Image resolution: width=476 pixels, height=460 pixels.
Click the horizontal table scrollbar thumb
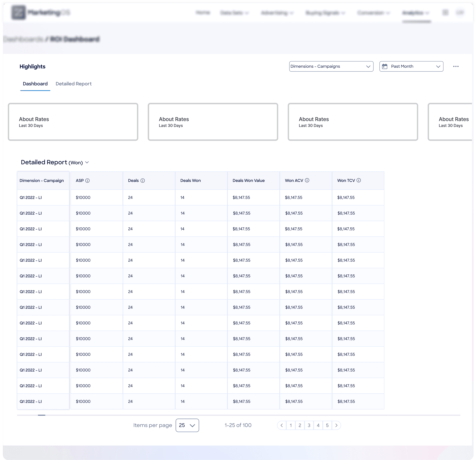[x=42, y=415]
